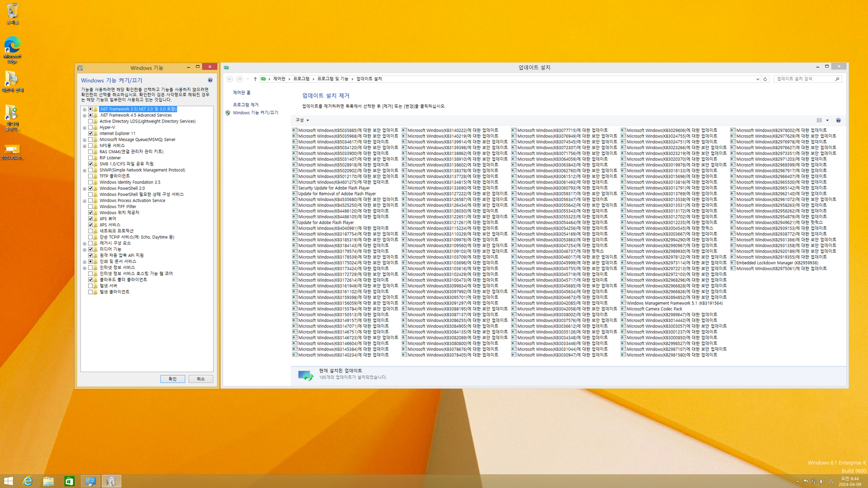Select the KB5035885 security update entry
Screen dimensions: 868x488
pyautogui.click(x=345, y=130)
